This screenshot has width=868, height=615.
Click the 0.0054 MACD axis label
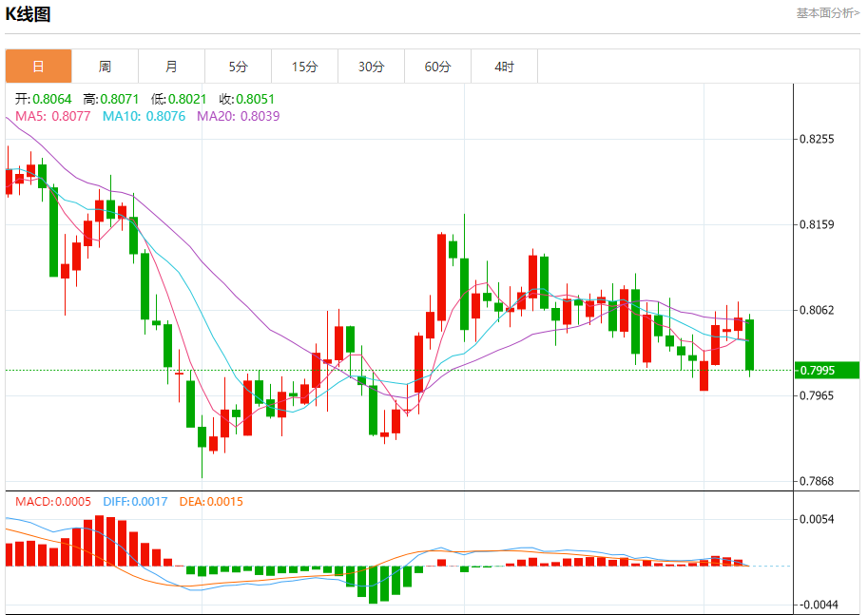coord(817,519)
